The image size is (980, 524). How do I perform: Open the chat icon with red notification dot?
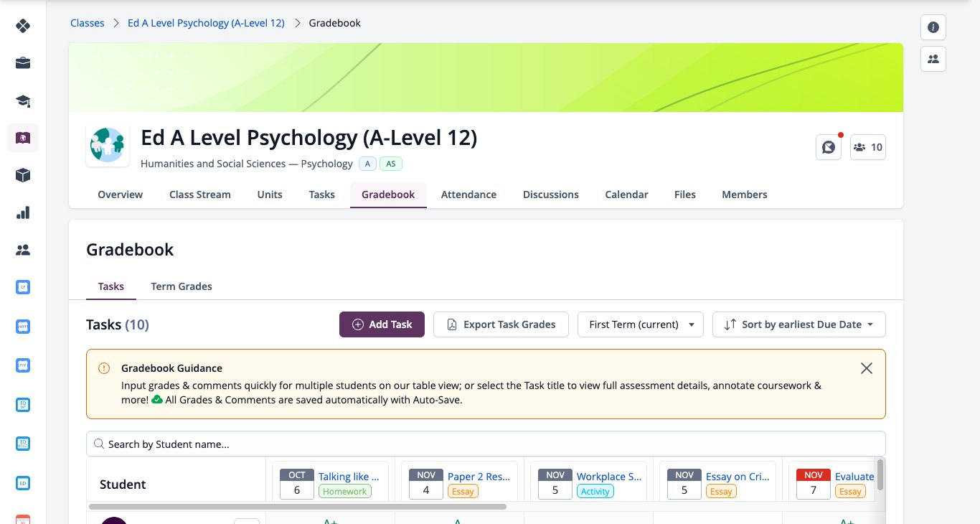[829, 147]
